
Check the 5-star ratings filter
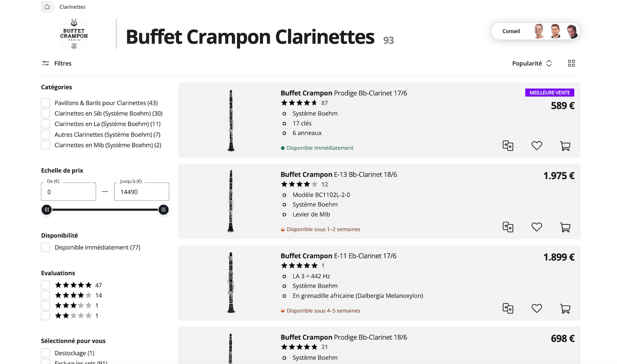[45, 285]
